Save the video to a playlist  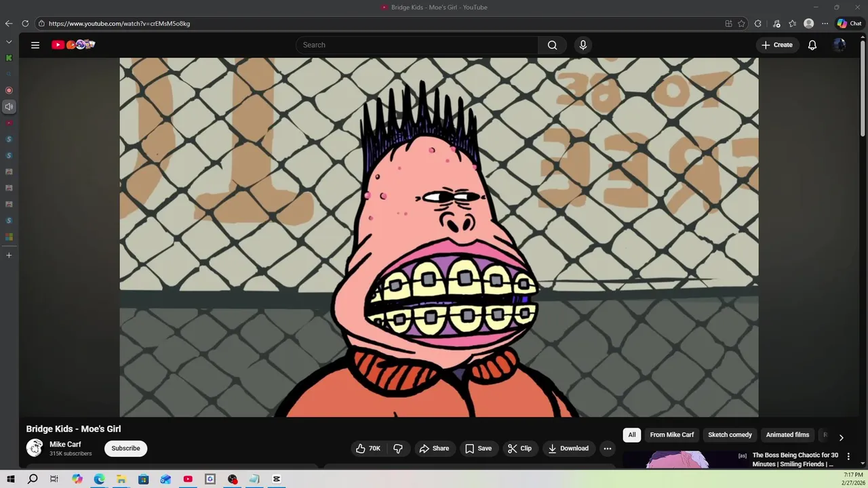(x=478, y=448)
